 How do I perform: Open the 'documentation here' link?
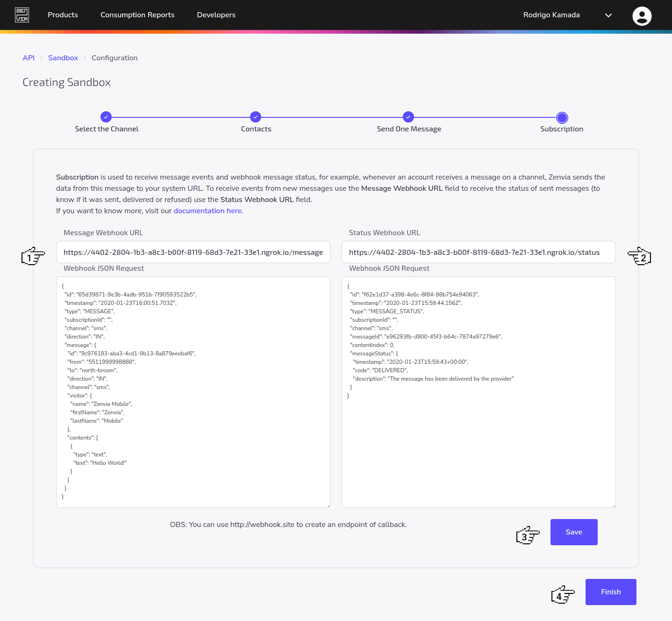(207, 210)
